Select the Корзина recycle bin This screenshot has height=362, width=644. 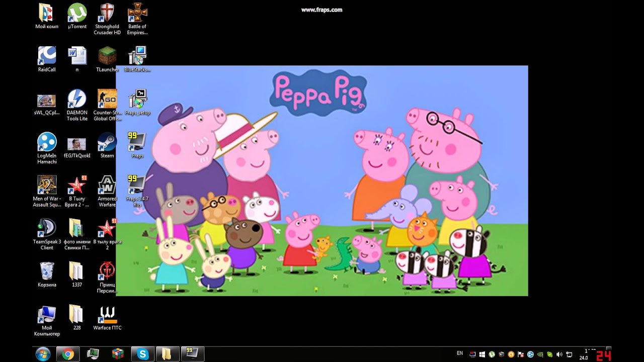click(x=47, y=271)
